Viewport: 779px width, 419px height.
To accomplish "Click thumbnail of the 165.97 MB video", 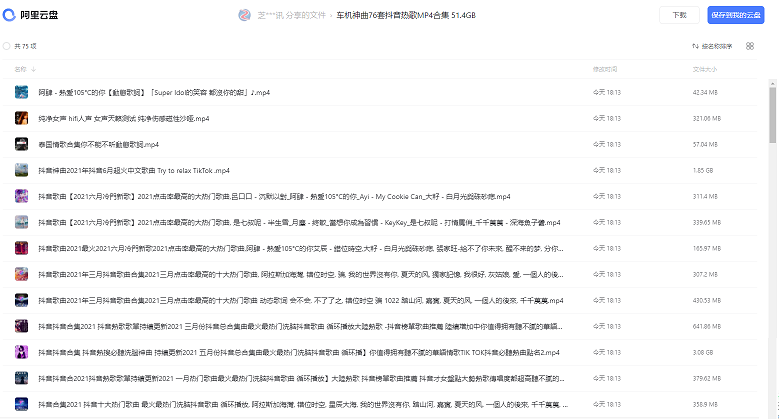I will pyautogui.click(x=21, y=248).
